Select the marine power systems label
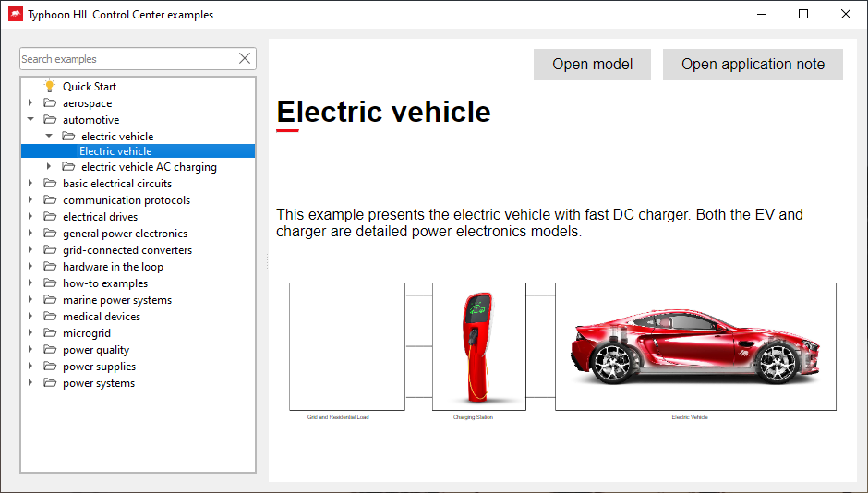This screenshot has height=493, width=868. [x=117, y=300]
